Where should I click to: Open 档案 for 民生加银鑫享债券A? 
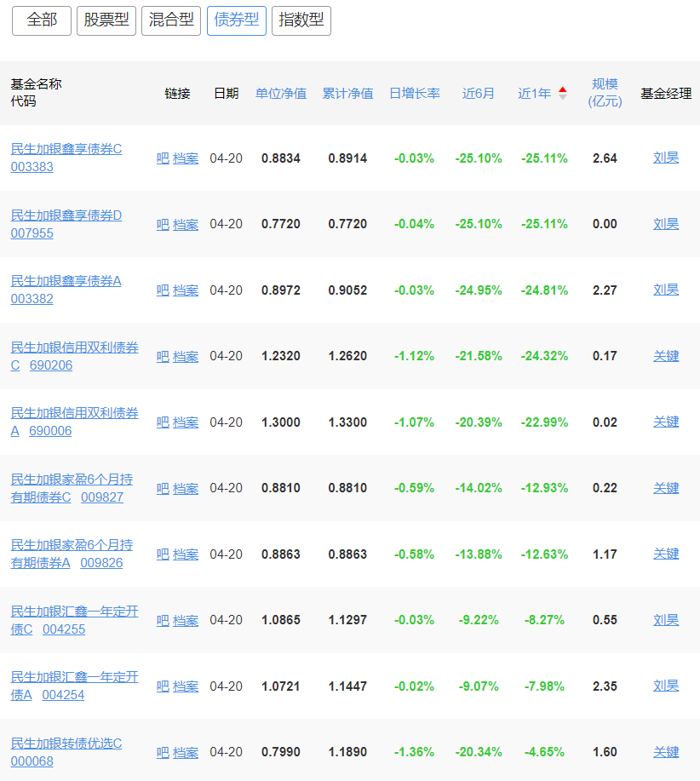click(185, 290)
